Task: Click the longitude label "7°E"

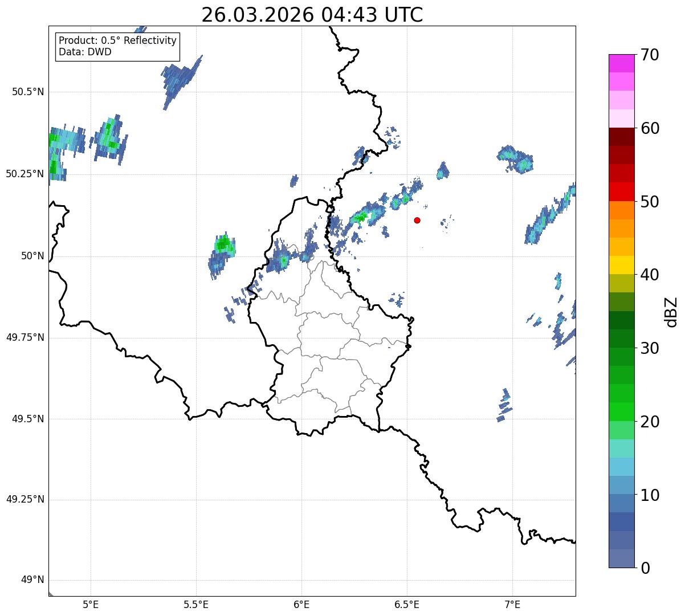Action: coord(512,604)
